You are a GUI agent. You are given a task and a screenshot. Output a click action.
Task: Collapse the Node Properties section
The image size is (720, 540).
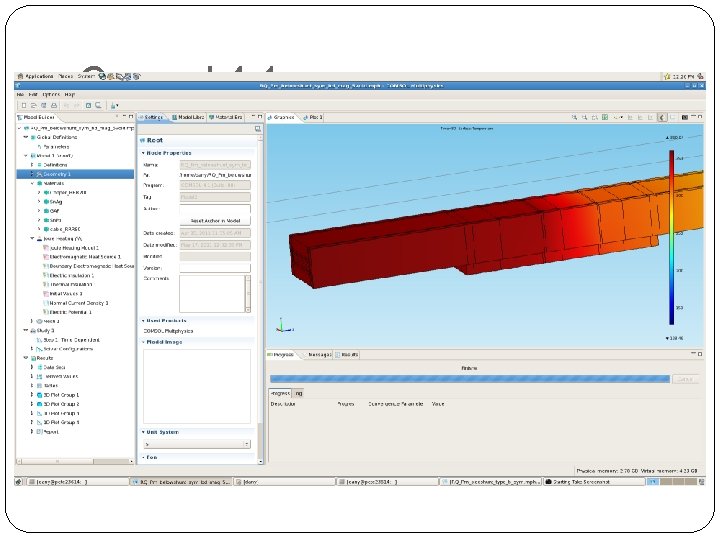(143, 153)
